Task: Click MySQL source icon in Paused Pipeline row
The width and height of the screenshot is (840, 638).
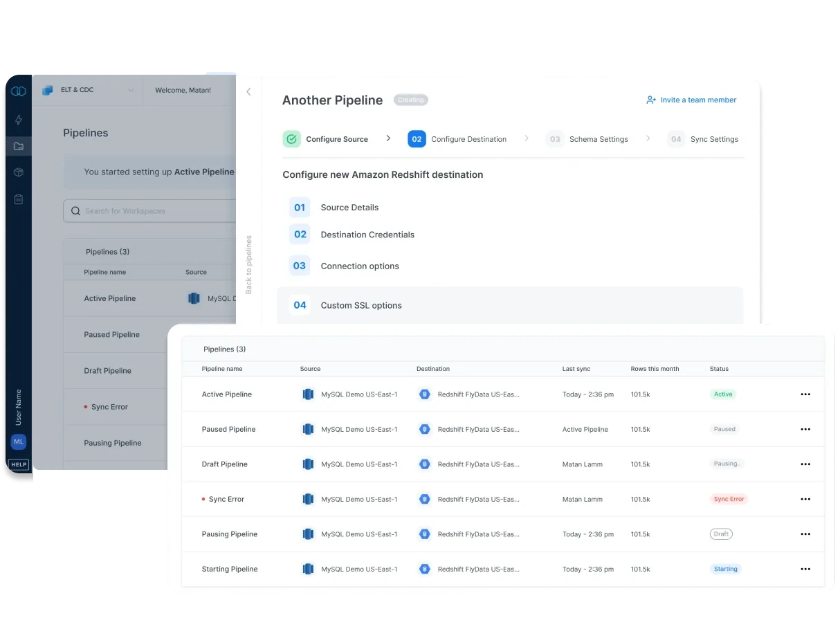Action: coord(308,429)
